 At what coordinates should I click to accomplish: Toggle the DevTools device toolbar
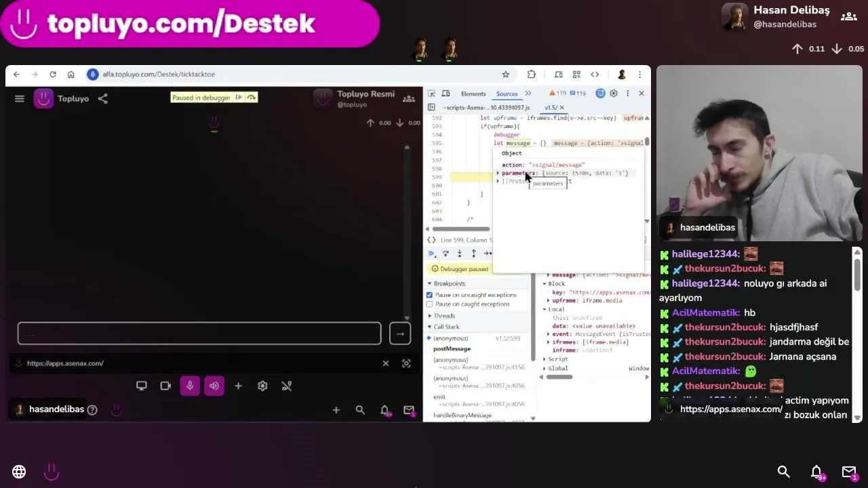click(x=446, y=94)
